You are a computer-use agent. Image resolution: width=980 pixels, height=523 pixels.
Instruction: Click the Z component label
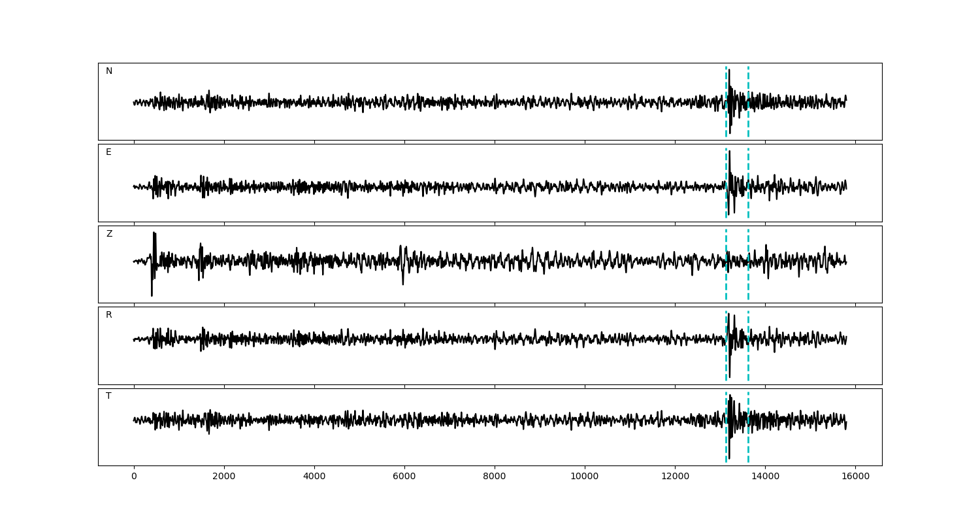coord(109,234)
